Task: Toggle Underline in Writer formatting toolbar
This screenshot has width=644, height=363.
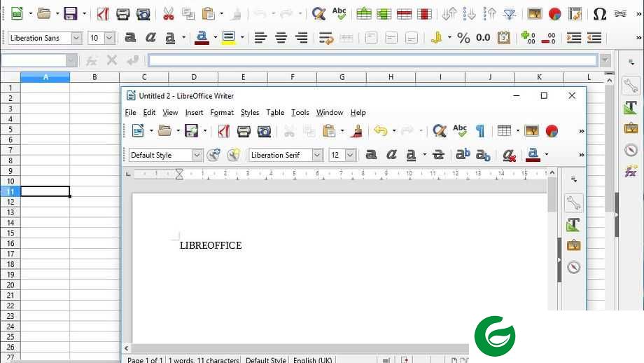Action: [411, 155]
